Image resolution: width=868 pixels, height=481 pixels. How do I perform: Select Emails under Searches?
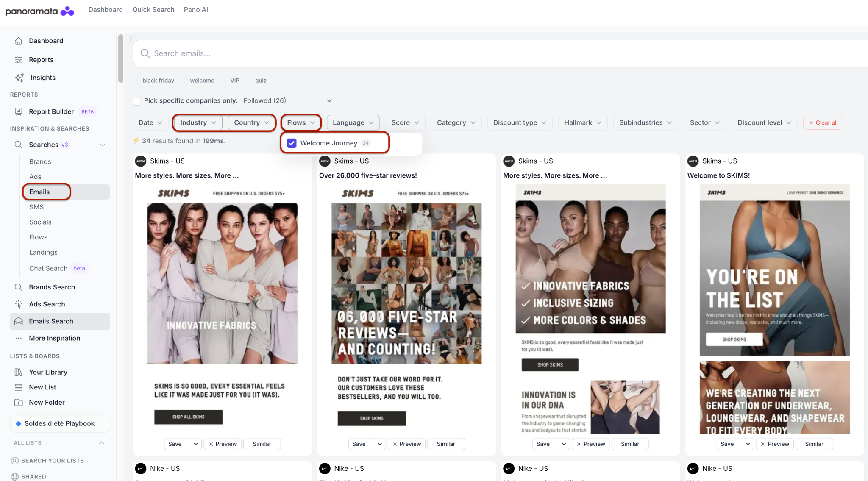click(39, 192)
